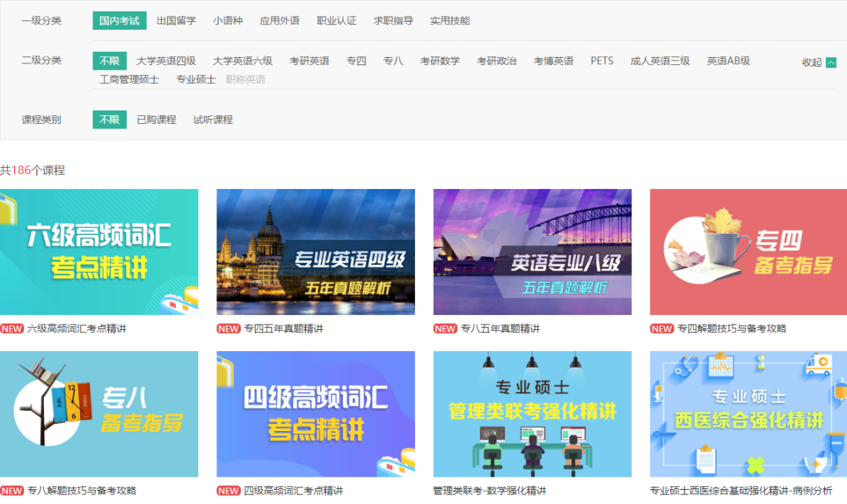
Task: Click the 收起 text to collapse categories
Action: (x=812, y=63)
